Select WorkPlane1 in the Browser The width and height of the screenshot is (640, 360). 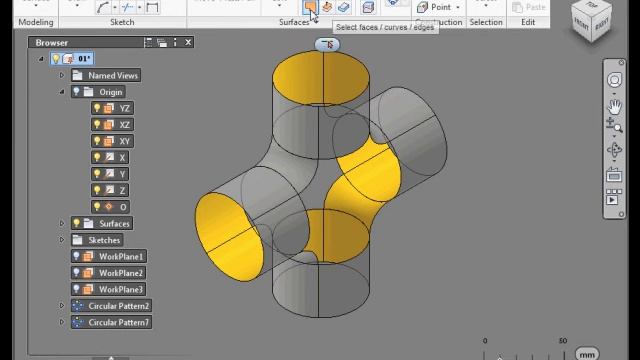[x=121, y=256]
